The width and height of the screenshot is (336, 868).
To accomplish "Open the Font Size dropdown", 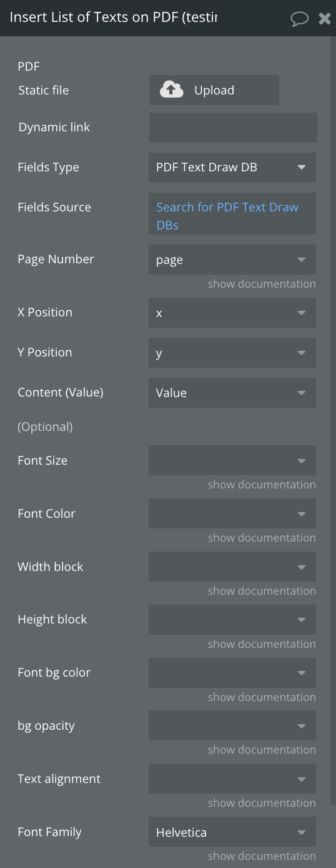I will (x=232, y=460).
